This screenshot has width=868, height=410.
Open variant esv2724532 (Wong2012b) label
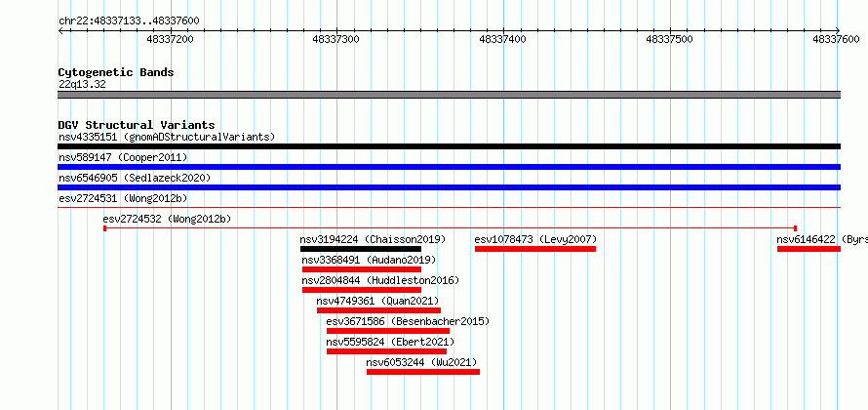[x=167, y=219]
